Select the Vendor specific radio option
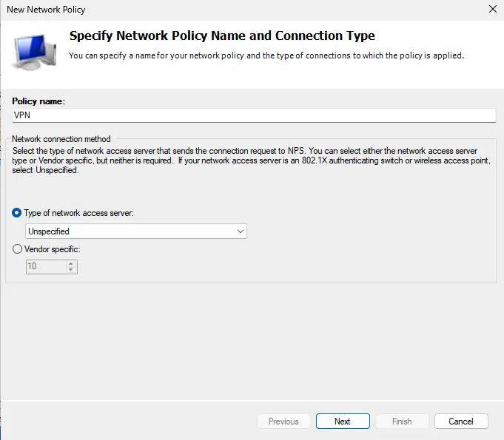The image size is (504, 440). pos(17,249)
